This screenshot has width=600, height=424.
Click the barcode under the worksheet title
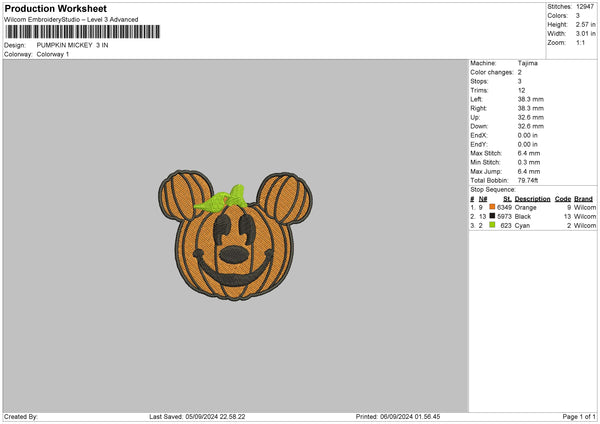[x=83, y=32]
